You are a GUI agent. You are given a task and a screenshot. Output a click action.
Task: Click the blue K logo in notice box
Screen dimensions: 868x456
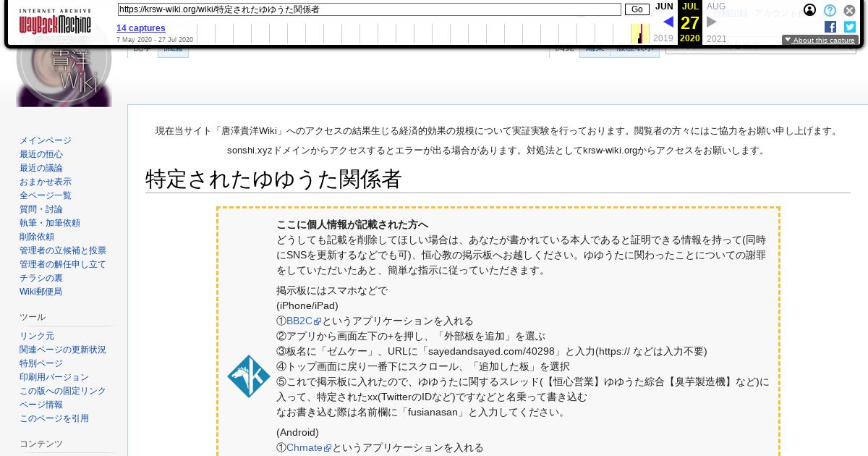[248, 376]
